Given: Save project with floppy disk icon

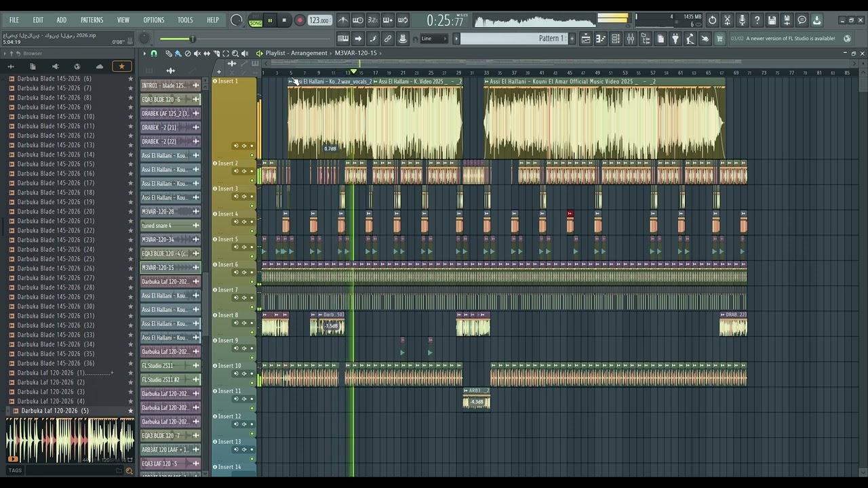Looking at the screenshot, I should point(772,20).
